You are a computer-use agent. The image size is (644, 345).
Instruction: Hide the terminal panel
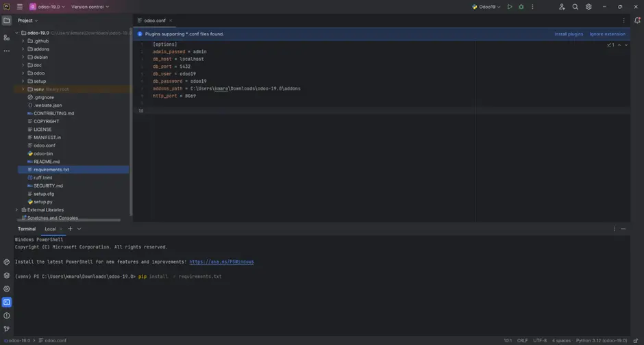[623, 229]
